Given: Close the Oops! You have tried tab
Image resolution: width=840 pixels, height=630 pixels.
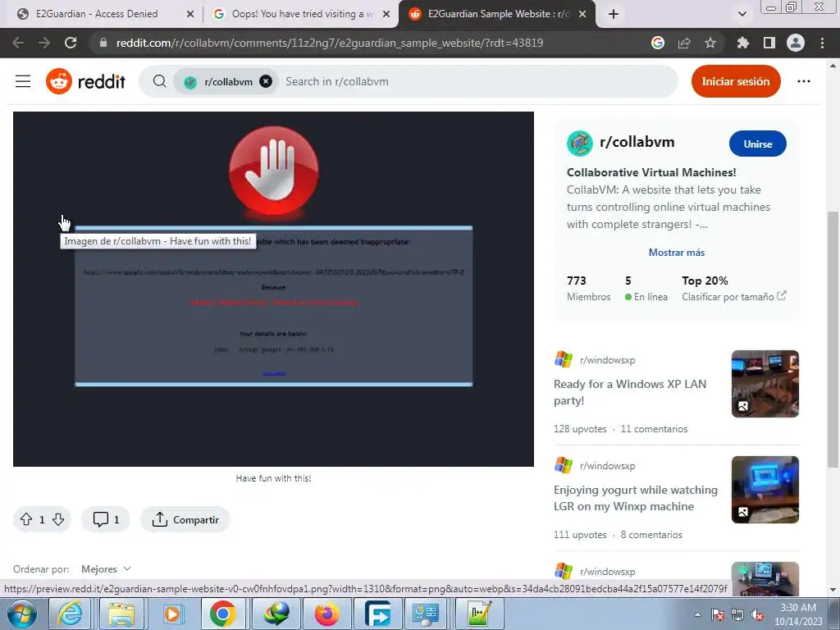Looking at the screenshot, I should pos(386,14).
